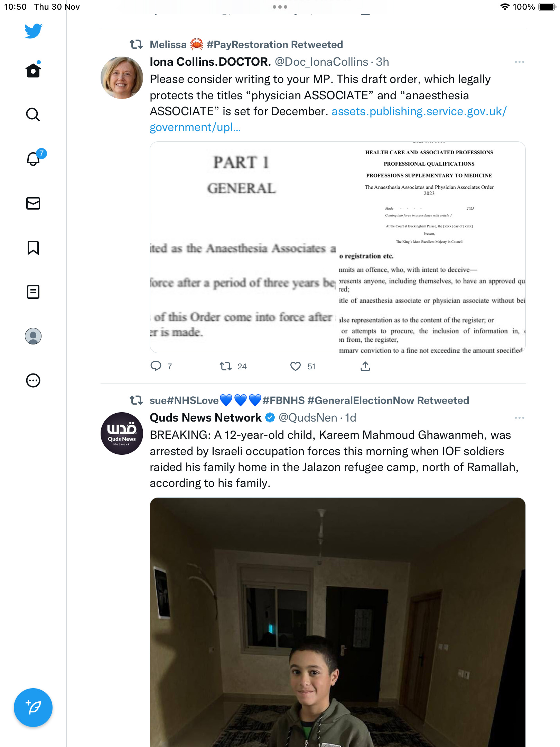560x747 pixels.
Task: Retweet Iona Collins' tweet with 24 retweets
Action: pos(226,366)
